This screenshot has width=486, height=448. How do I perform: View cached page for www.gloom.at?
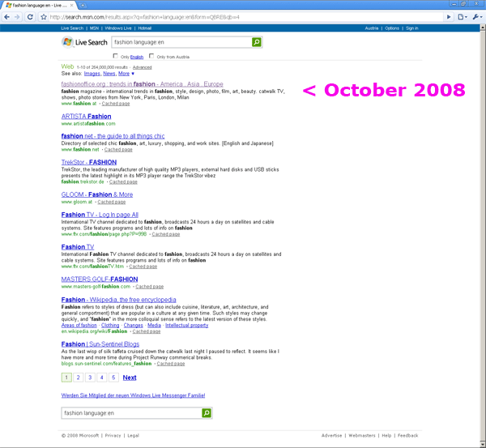click(x=112, y=203)
